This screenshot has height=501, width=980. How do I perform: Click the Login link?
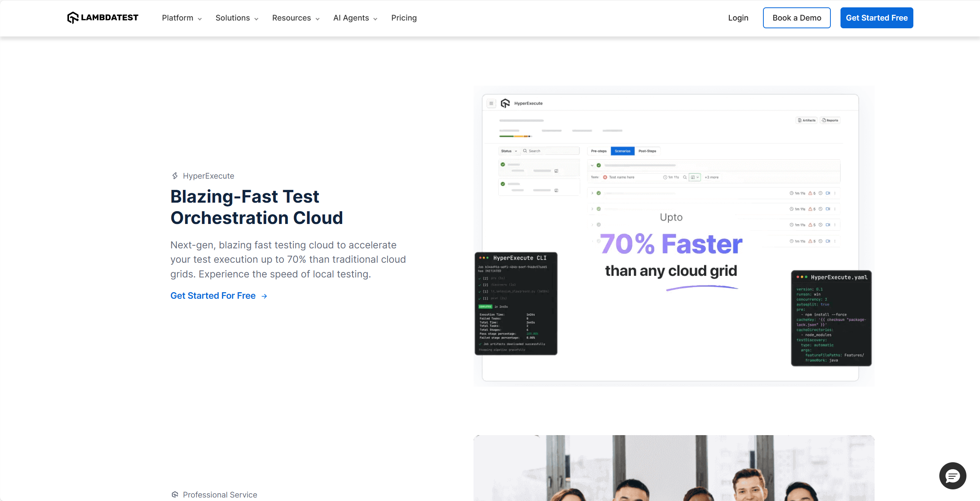coord(738,18)
